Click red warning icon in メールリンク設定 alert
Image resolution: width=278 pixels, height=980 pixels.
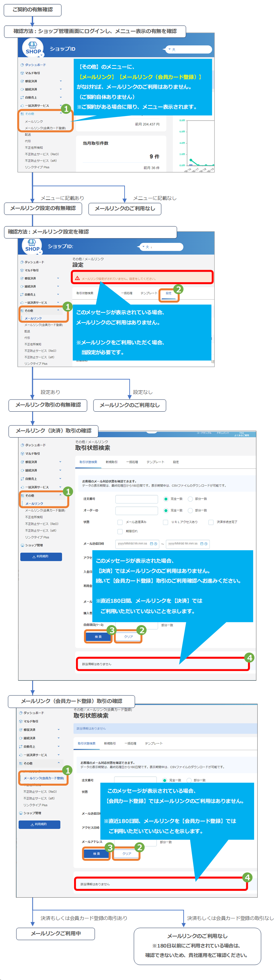click(78, 278)
